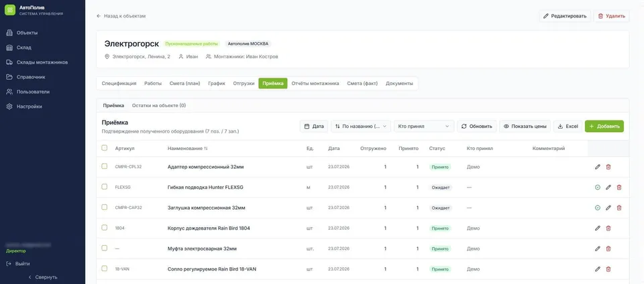Confirm receipt of Заглушка компрессионная
Viewport: 644px width, 284px height.
pos(598,208)
